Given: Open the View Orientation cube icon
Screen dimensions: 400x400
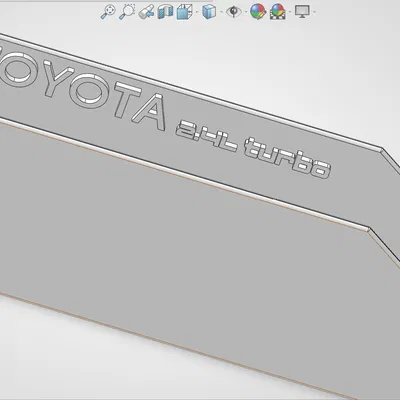Looking at the screenshot, I should click(184, 12).
